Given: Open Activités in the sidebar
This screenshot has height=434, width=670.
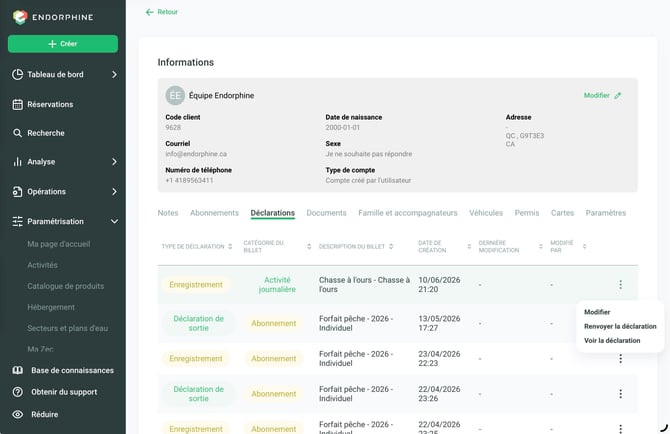Looking at the screenshot, I should [42, 265].
